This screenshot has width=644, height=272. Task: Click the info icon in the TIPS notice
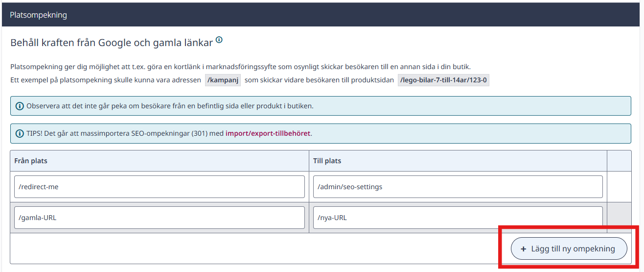pos(20,133)
